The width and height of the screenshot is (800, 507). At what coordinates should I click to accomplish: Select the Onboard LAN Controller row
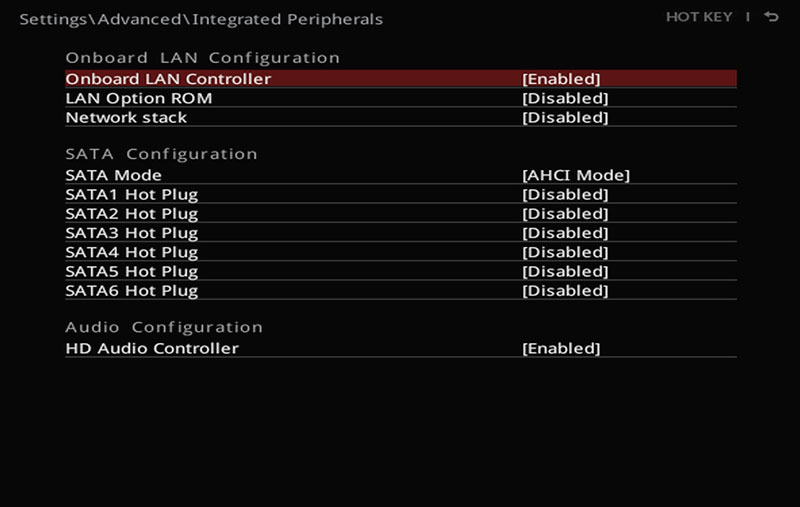(401, 79)
